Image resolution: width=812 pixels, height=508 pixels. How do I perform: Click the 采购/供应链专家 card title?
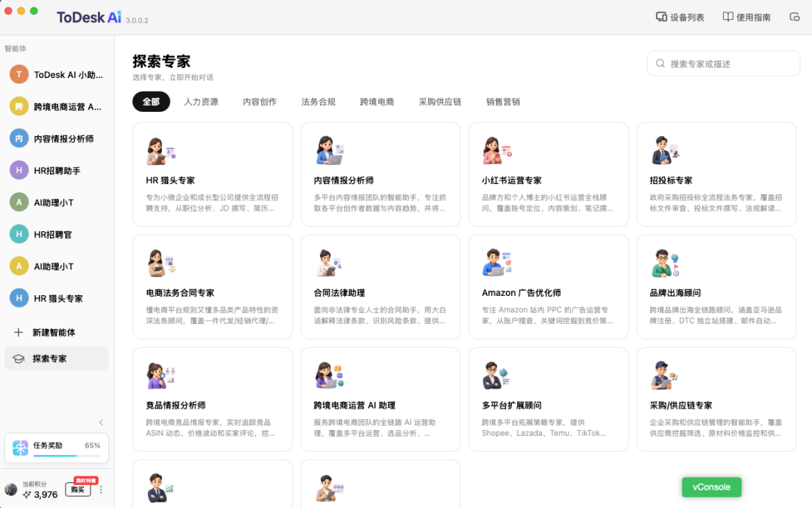point(681,406)
